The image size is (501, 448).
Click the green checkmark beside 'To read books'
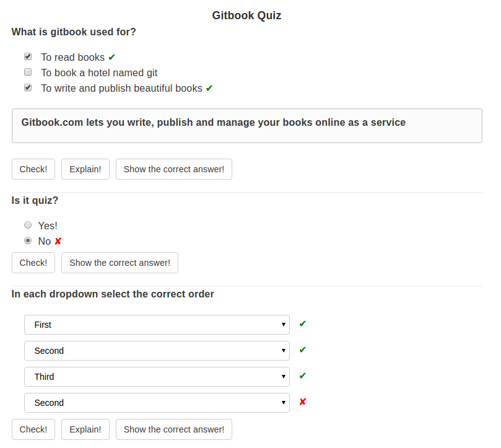tap(111, 57)
